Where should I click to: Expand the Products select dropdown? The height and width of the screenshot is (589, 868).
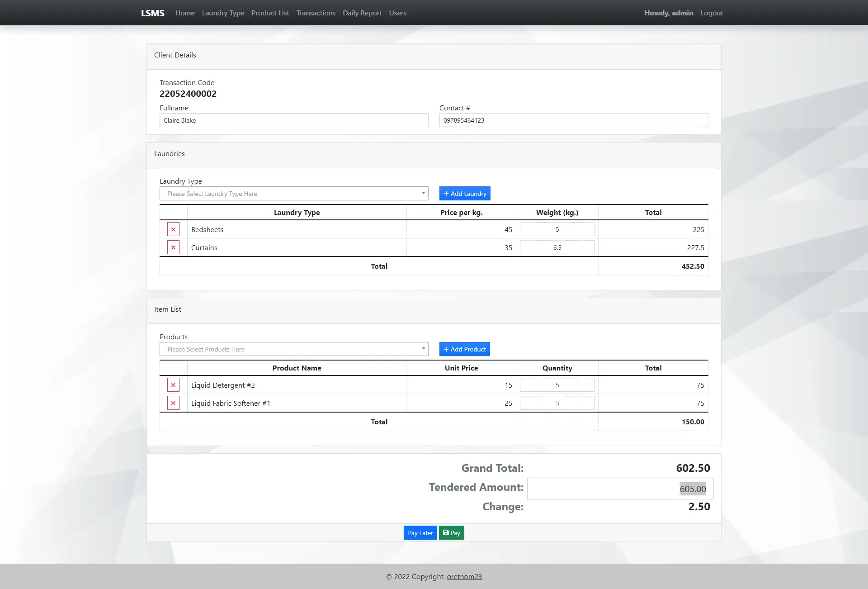294,349
